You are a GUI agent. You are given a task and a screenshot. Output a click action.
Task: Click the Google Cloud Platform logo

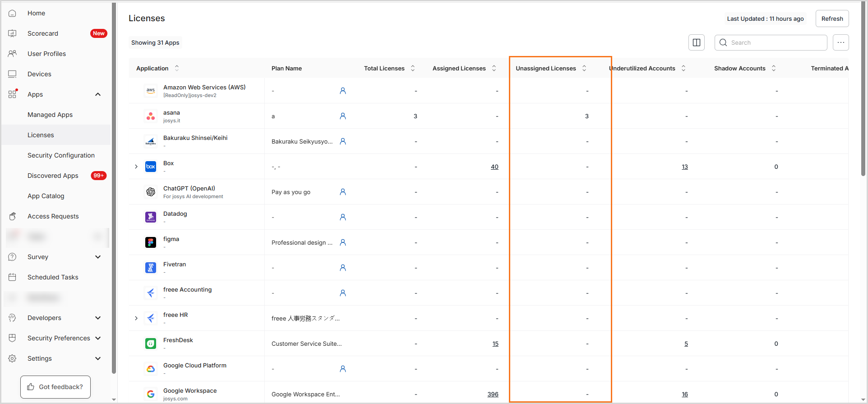click(x=151, y=369)
